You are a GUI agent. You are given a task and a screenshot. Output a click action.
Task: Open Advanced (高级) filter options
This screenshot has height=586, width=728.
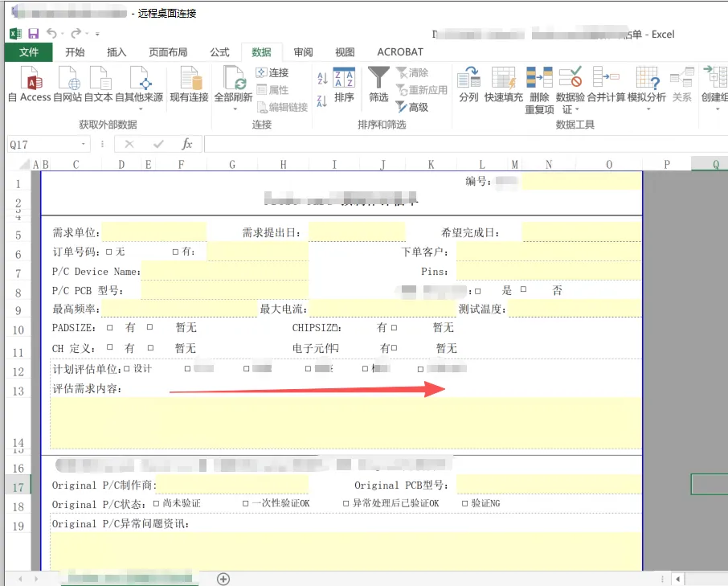tap(412, 107)
